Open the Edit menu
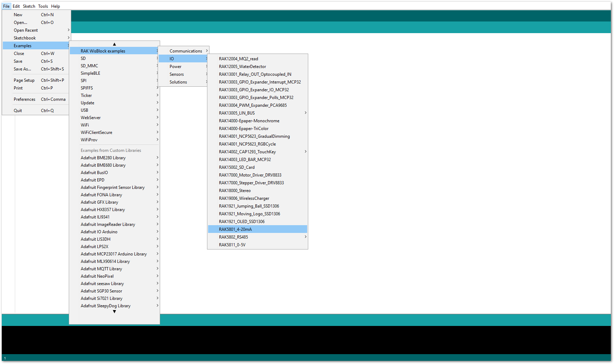 click(x=16, y=6)
